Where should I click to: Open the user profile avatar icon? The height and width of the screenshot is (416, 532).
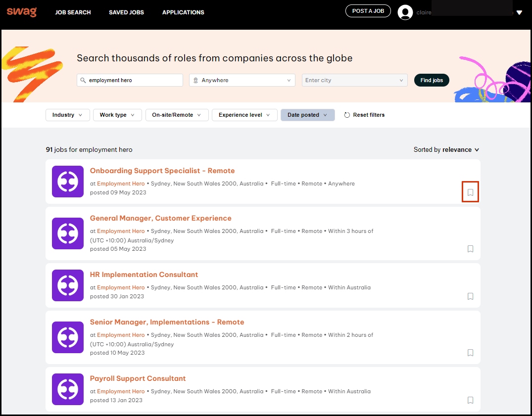coord(405,12)
